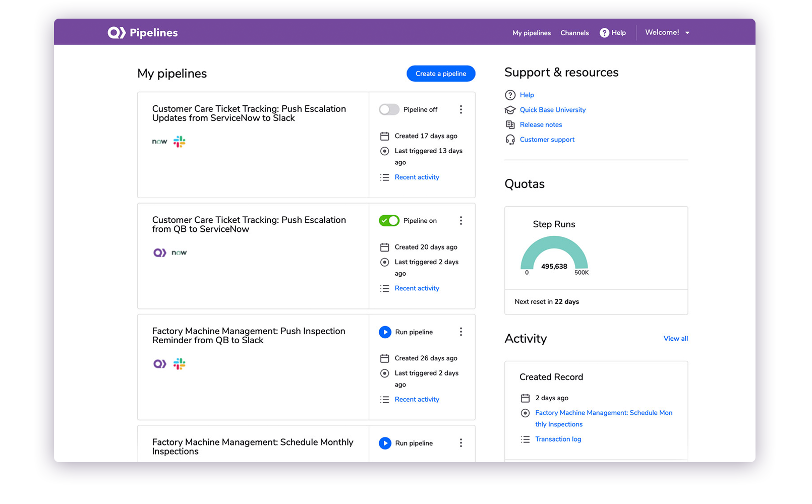Open Recent activity for Push Inspection Reminder pipeline
This screenshot has height=504, width=812.
pyautogui.click(x=417, y=400)
